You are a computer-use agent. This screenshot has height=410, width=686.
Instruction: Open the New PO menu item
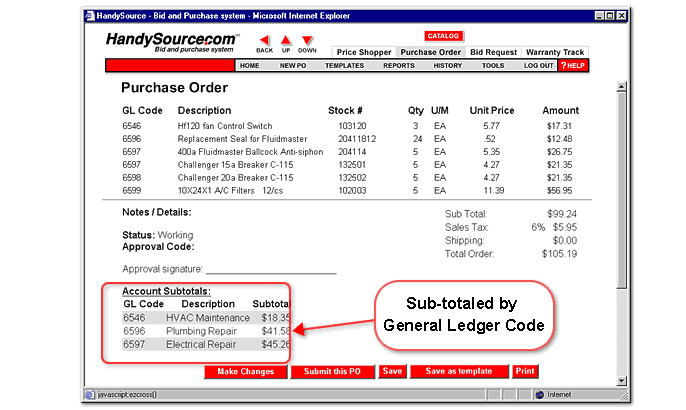(292, 65)
